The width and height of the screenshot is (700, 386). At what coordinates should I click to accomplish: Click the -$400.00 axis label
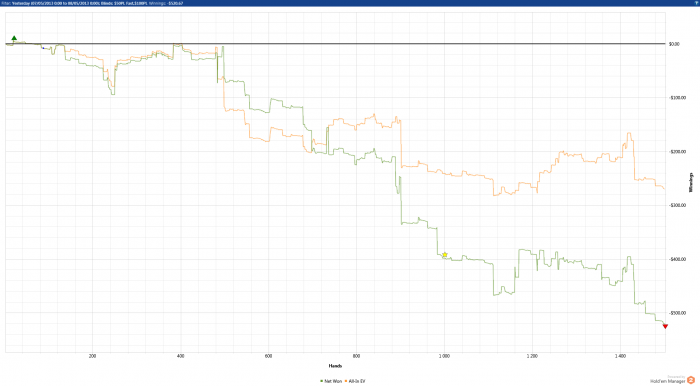click(x=677, y=259)
